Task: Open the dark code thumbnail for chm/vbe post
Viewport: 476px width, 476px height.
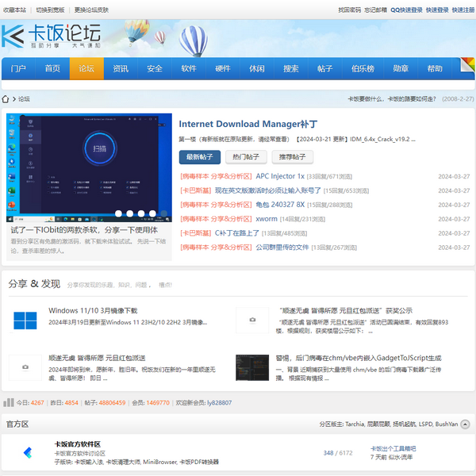Action: coord(251,367)
